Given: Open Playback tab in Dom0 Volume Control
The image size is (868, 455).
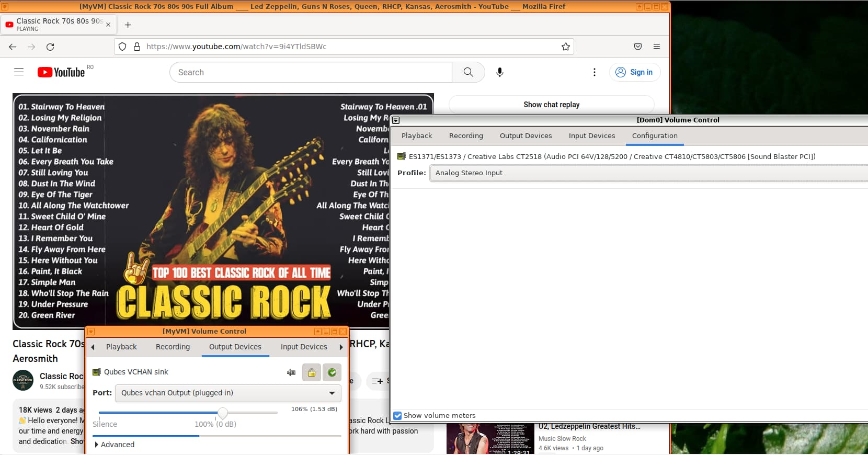Looking at the screenshot, I should [x=417, y=135].
